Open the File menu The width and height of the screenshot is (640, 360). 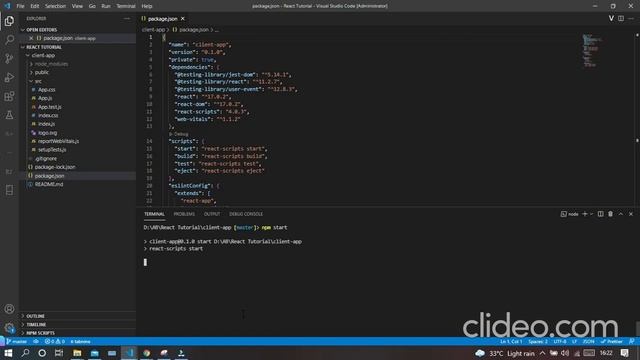coord(20,6)
